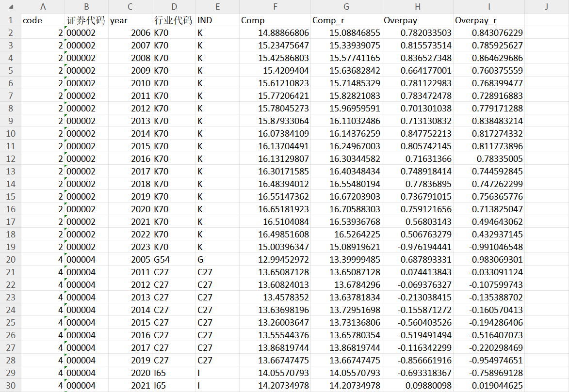Select cell with value -0.758969128
569x392 pixels.
point(489,373)
